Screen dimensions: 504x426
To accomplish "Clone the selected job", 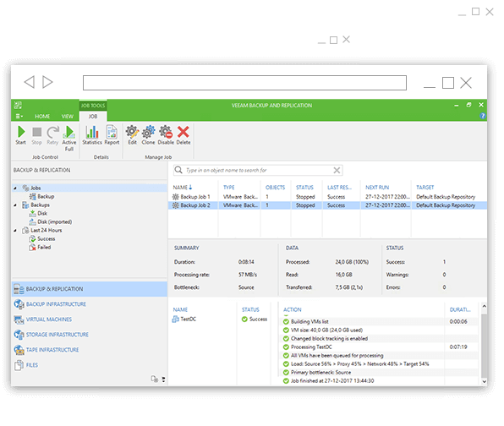I will pyautogui.click(x=148, y=135).
